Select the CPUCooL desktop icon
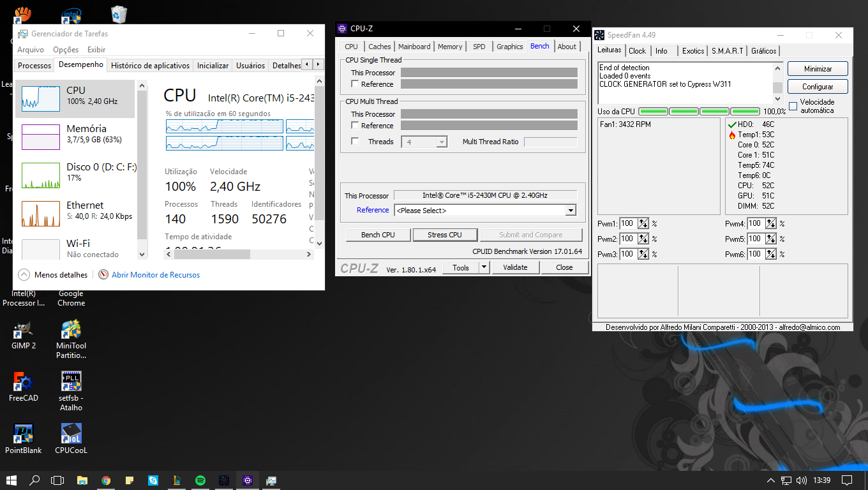The image size is (868, 490). pyautogui.click(x=71, y=439)
